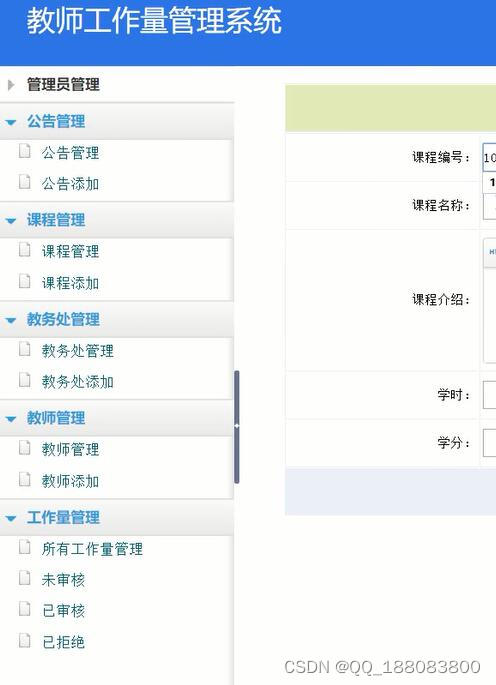Click the page icon beside 所有工作量管理
Image resolution: width=496 pixels, height=685 pixels.
25,547
